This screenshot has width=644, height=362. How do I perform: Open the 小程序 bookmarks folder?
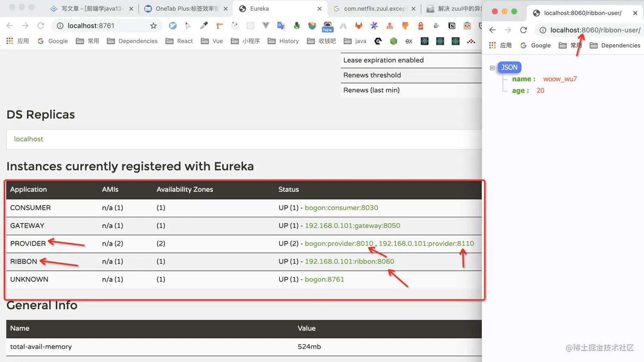245,41
